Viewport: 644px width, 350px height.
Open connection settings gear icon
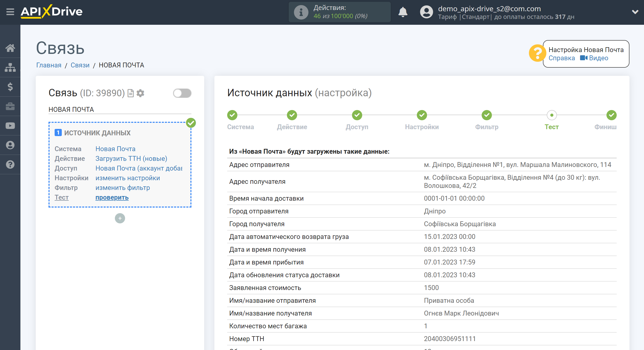(x=140, y=93)
